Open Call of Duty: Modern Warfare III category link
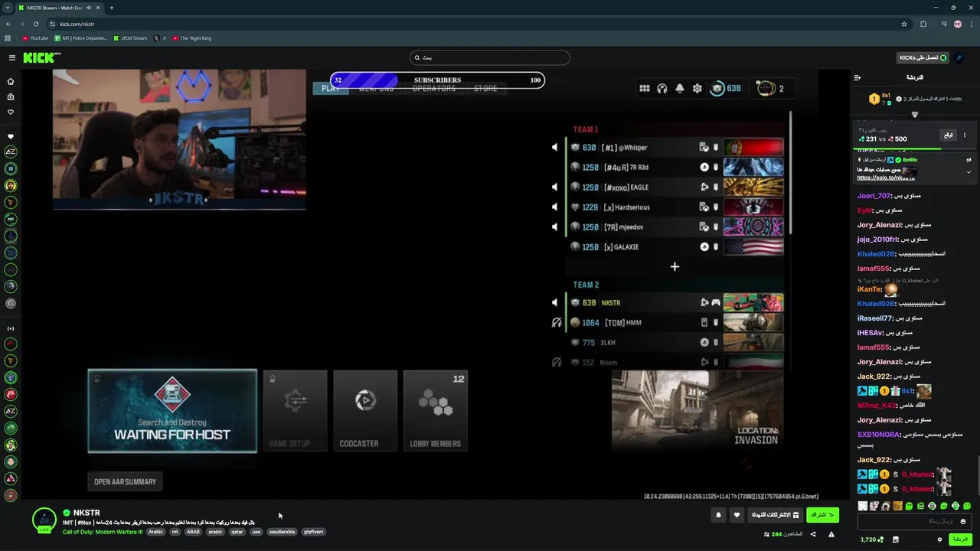The image size is (980, 551). (x=103, y=532)
